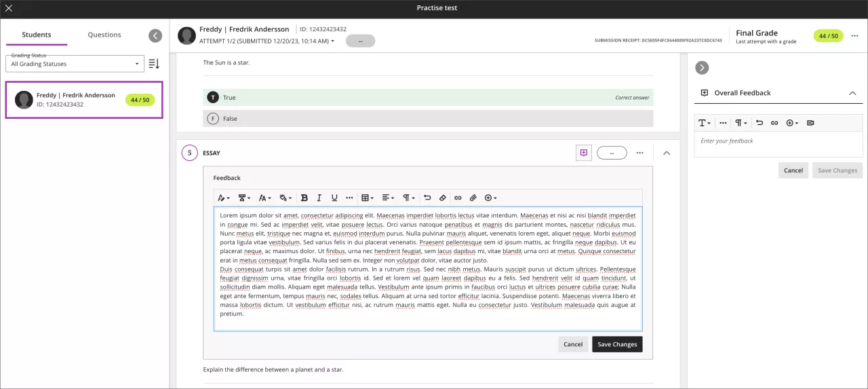Click the underline formatting icon

pyautogui.click(x=334, y=198)
